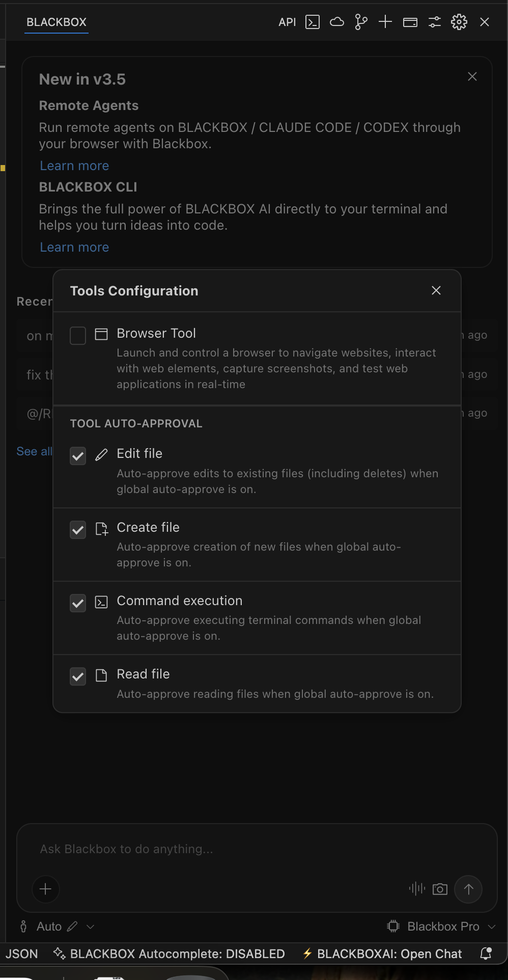Select the BLACKBOX tab

[57, 22]
